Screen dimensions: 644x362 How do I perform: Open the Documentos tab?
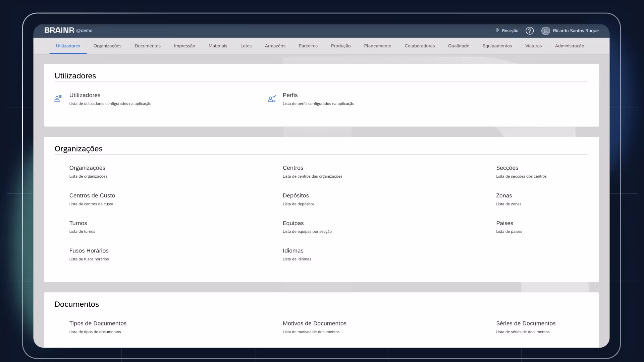(x=148, y=46)
